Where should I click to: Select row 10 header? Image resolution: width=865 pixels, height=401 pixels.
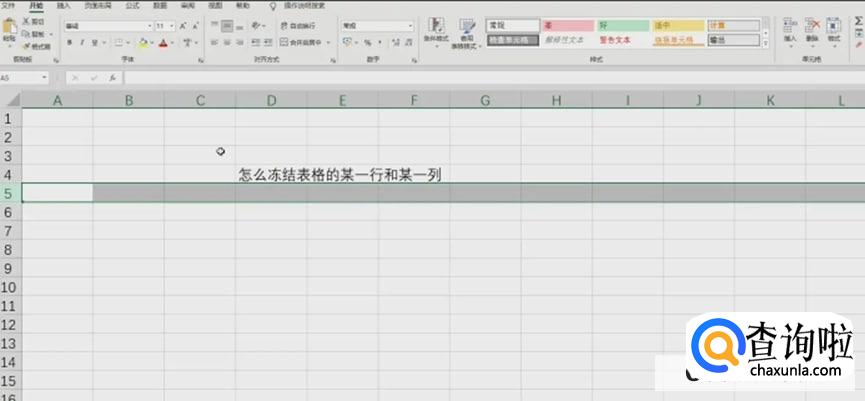(x=8, y=287)
